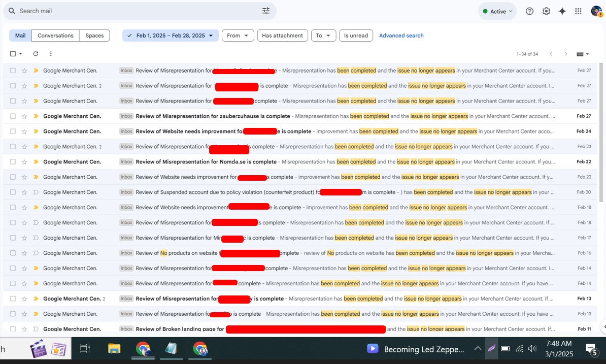Open the Google apps grid icon
Viewport: 606px width, 364px height.
(578, 11)
